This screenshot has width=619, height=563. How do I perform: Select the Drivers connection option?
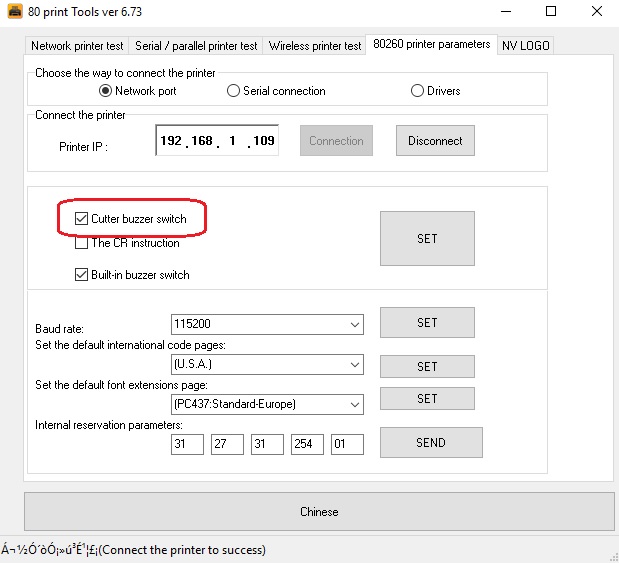click(x=418, y=91)
